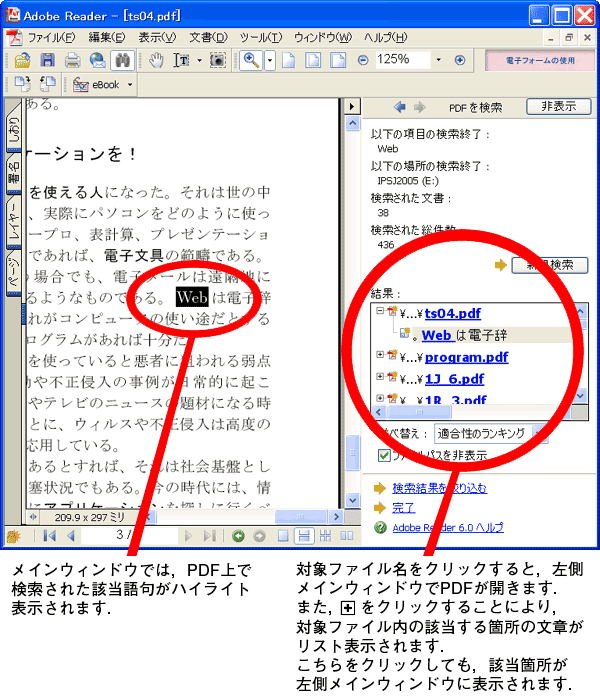Switch to Single Page layout
The image size is (600, 700).
[x=283, y=535]
